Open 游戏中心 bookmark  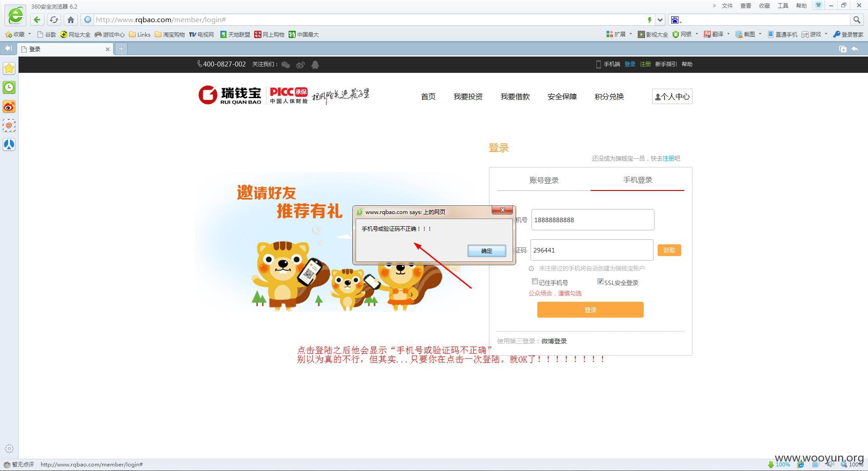pyautogui.click(x=109, y=34)
